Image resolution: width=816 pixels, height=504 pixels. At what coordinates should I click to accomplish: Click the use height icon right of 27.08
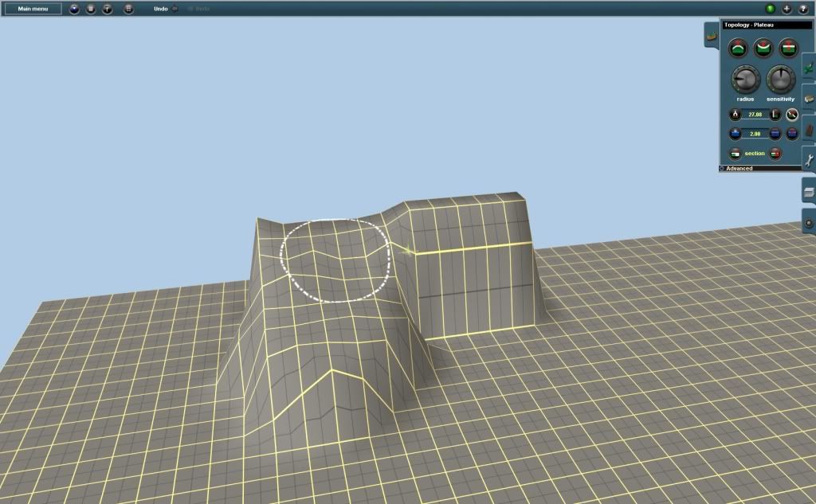click(x=775, y=115)
